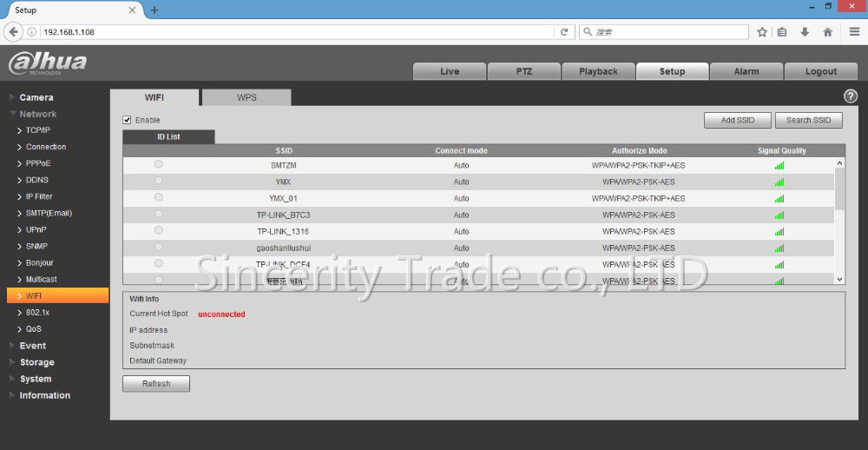Bookmark this page with the star icon
This screenshot has height=450, width=868.
point(762,32)
